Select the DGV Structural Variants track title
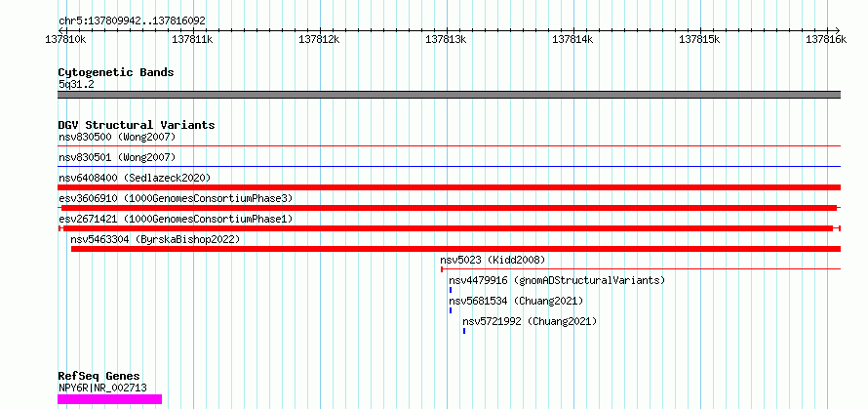The width and height of the screenshot is (868, 409). tap(137, 125)
